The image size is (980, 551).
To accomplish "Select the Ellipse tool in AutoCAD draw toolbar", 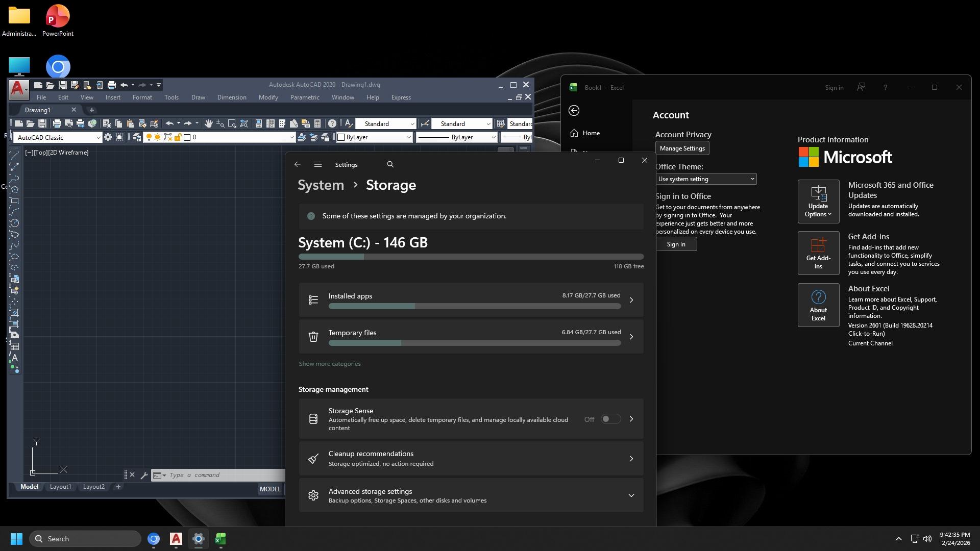I will pyautogui.click(x=15, y=257).
